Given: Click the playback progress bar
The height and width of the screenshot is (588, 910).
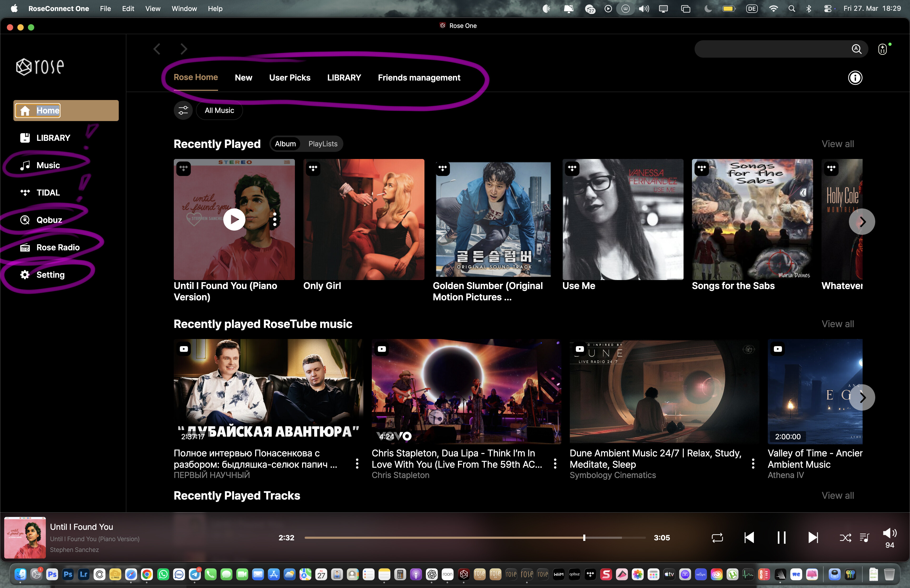Looking at the screenshot, I should (x=474, y=538).
